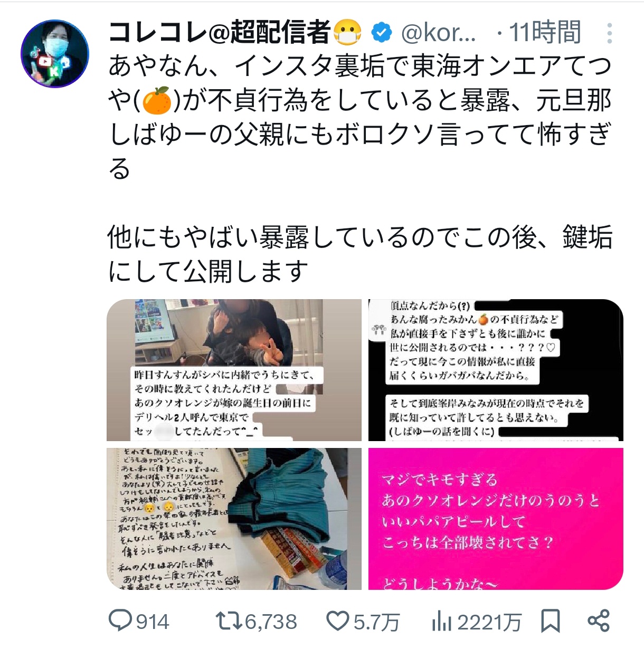Click the blue verified badge
644x649 pixels.
(x=381, y=33)
